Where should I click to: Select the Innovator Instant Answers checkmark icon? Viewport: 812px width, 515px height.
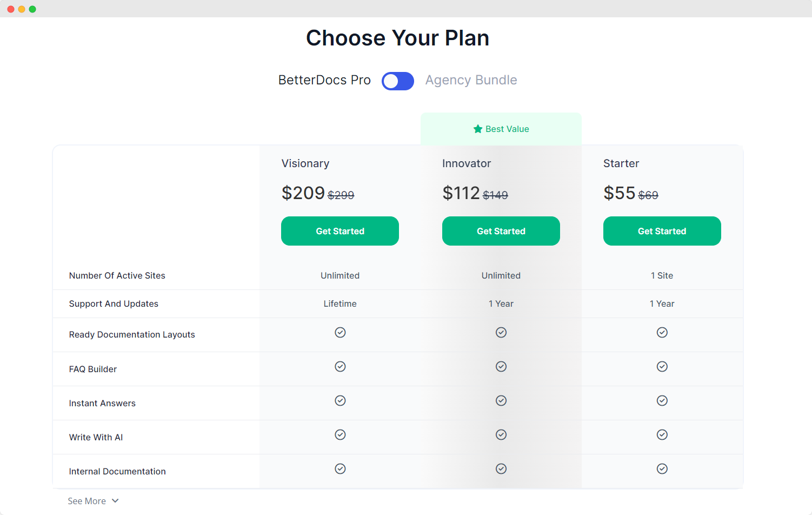(501, 400)
